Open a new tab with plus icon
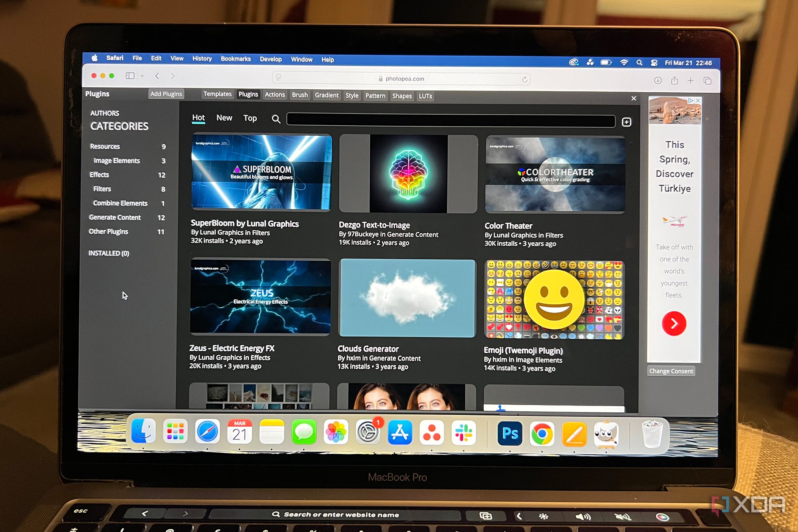Image resolution: width=798 pixels, height=532 pixels. coord(690,81)
